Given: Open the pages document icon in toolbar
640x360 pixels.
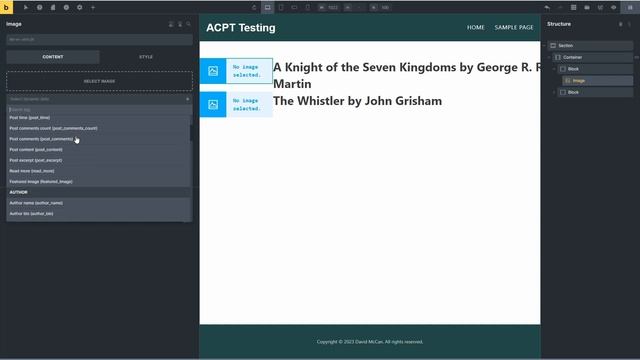Looking at the screenshot, I should click(53, 7).
